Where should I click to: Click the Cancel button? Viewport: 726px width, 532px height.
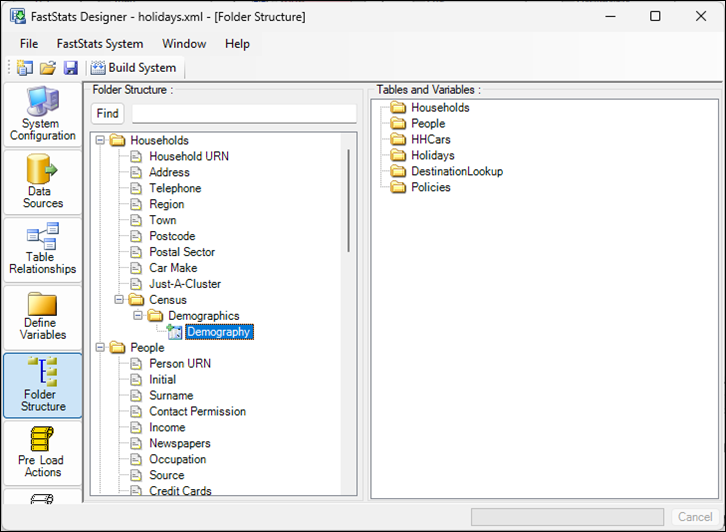pyautogui.click(x=695, y=517)
